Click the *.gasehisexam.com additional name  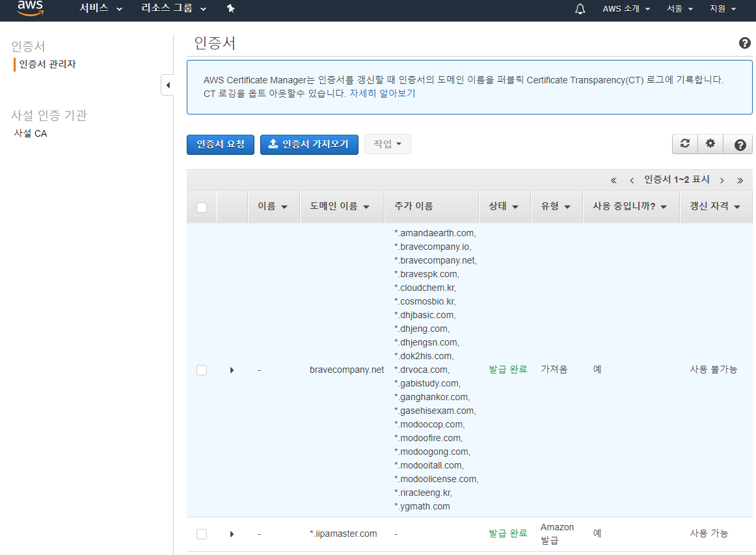[435, 411]
